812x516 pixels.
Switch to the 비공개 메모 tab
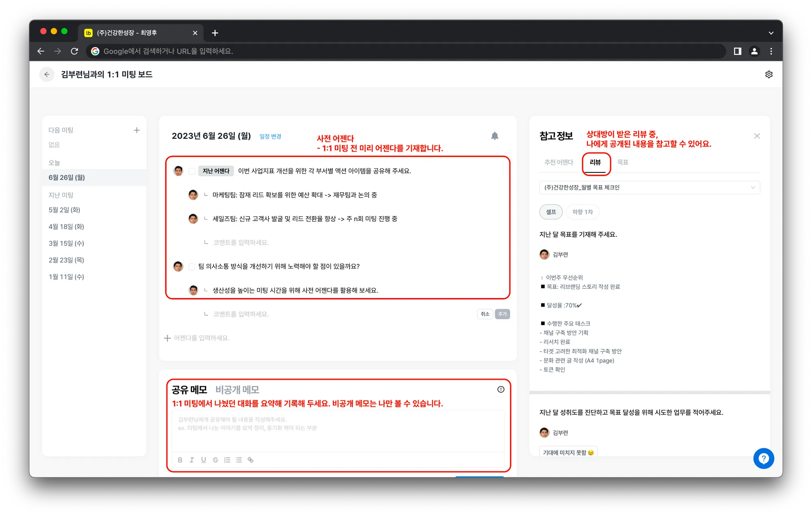[237, 390]
